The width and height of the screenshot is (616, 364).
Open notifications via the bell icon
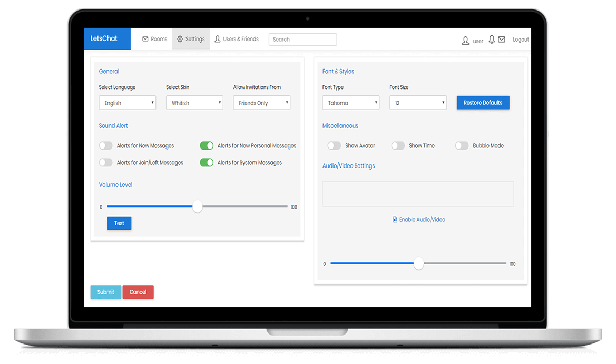click(x=492, y=40)
